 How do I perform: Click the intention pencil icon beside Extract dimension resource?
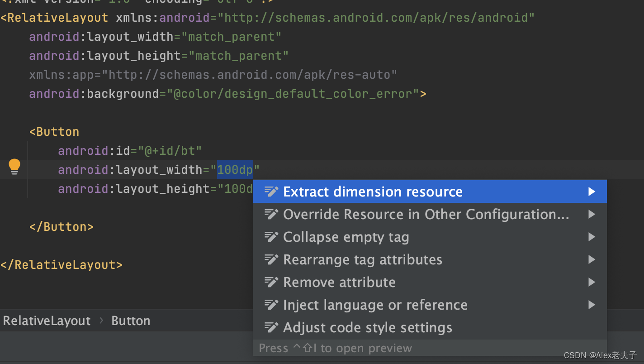click(x=271, y=192)
